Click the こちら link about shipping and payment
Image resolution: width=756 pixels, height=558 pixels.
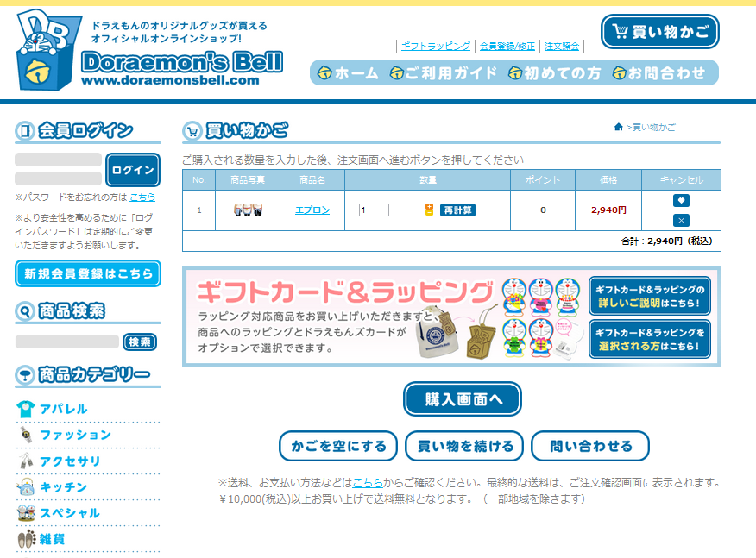(x=368, y=482)
